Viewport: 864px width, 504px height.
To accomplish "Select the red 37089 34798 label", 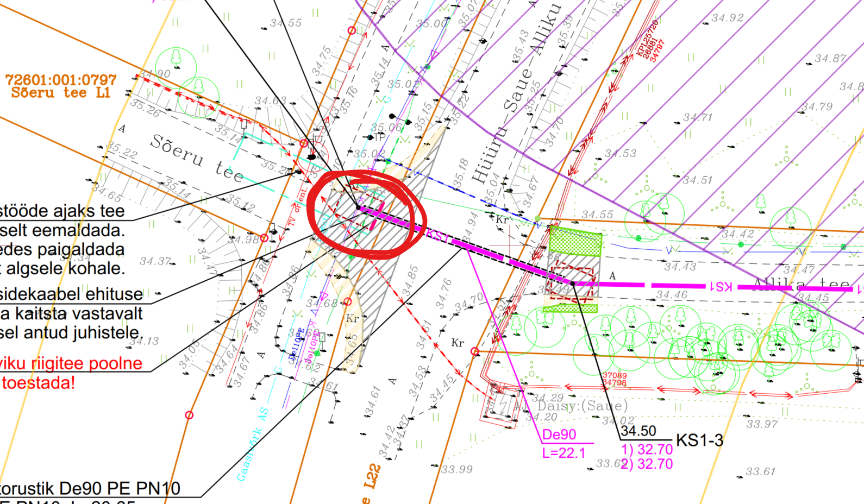I will [615, 379].
